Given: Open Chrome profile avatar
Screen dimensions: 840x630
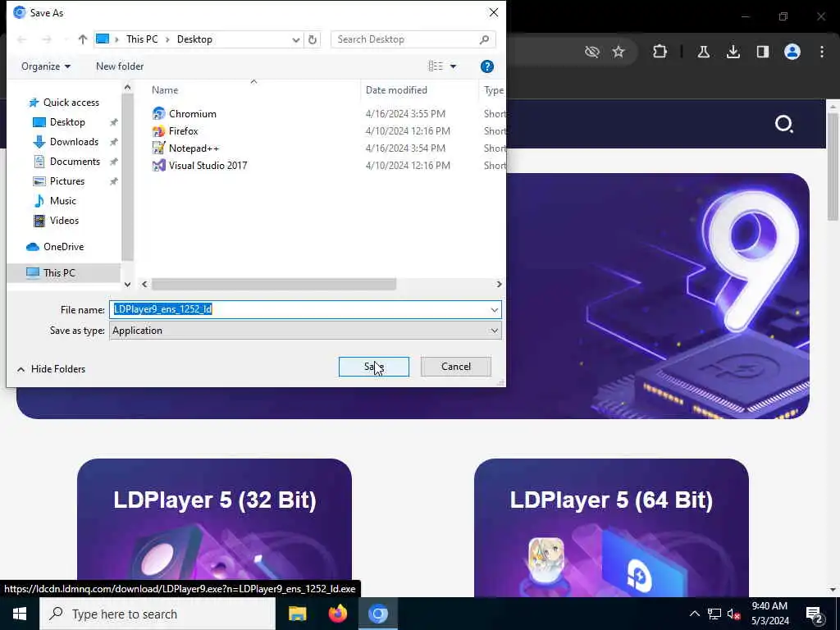Looking at the screenshot, I should tap(792, 52).
